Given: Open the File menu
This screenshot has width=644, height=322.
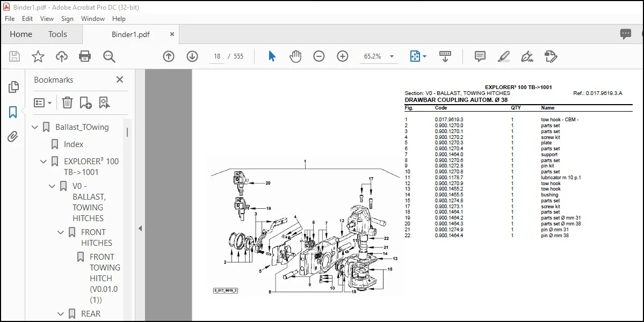Looking at the screenshot, I should click(10, 18).
